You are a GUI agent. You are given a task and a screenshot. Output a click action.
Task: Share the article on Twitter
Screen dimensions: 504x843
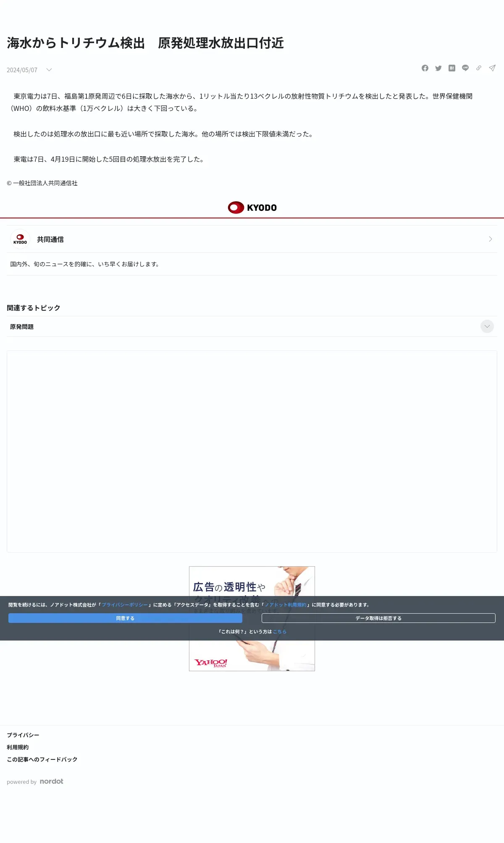coord(438,68)
